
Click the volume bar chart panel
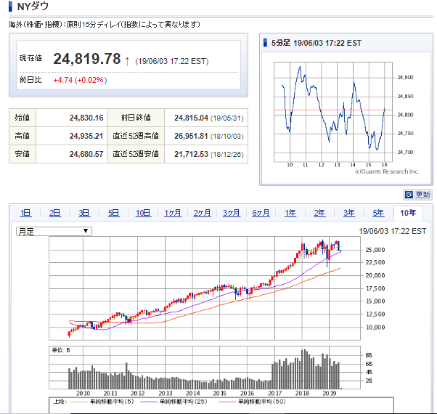tap(205, 368)
